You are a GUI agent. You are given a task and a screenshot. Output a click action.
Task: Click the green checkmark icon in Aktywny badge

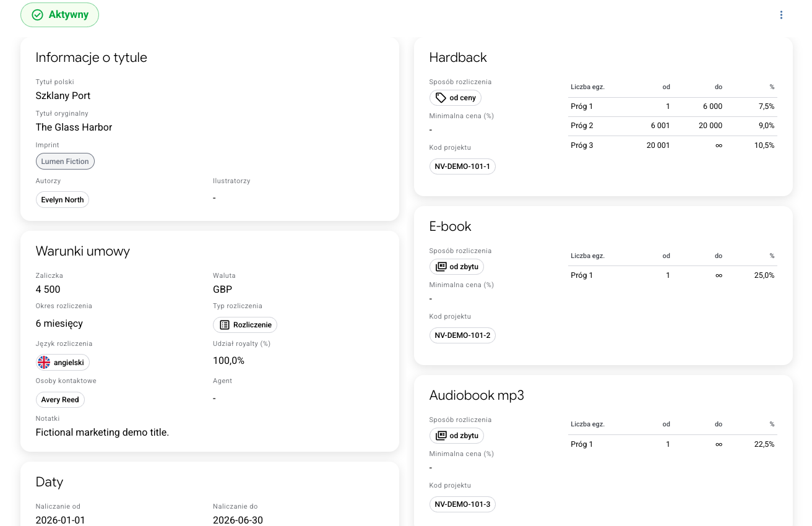click(37, 15)
